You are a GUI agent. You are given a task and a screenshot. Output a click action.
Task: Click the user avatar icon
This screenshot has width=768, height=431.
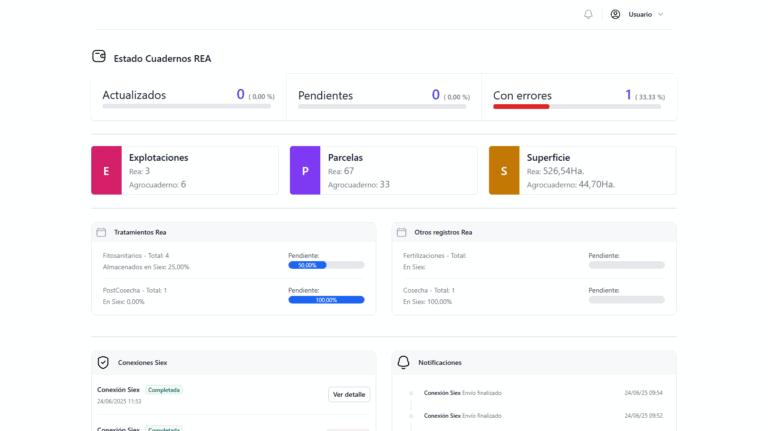point(615,14)
